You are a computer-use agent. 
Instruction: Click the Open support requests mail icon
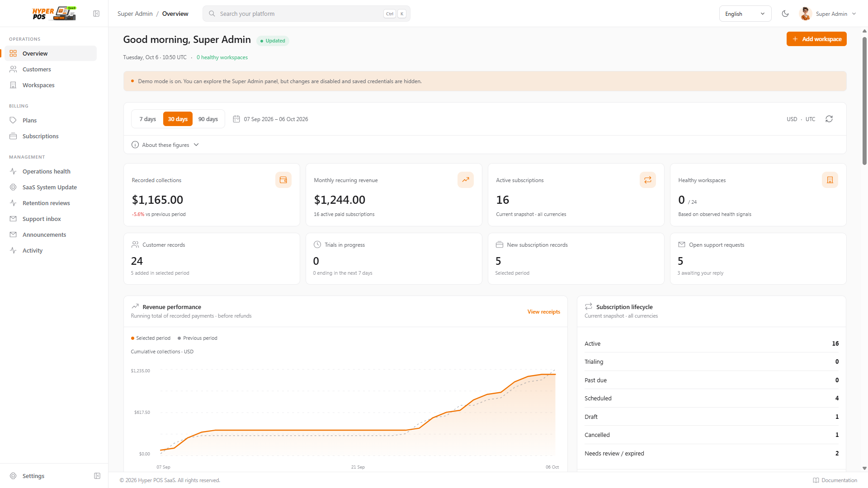[682, 244]
